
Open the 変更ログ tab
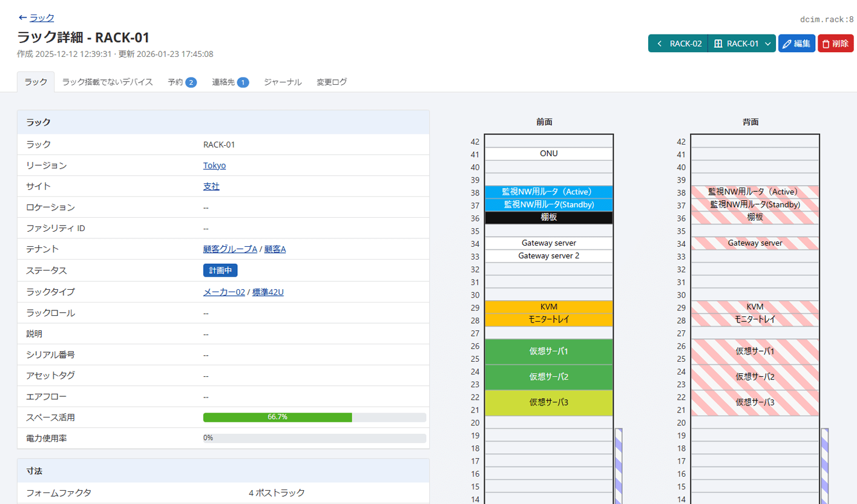click(x=332, y=82)
